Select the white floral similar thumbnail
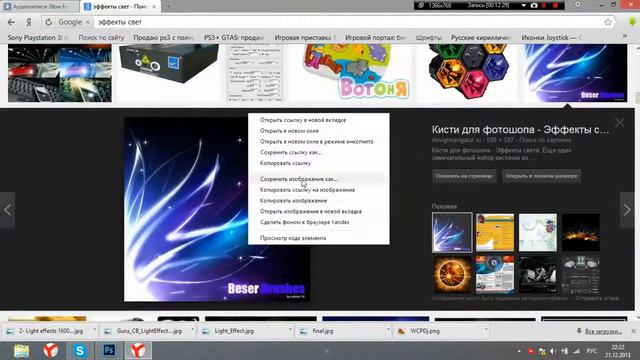 (538, 232)
